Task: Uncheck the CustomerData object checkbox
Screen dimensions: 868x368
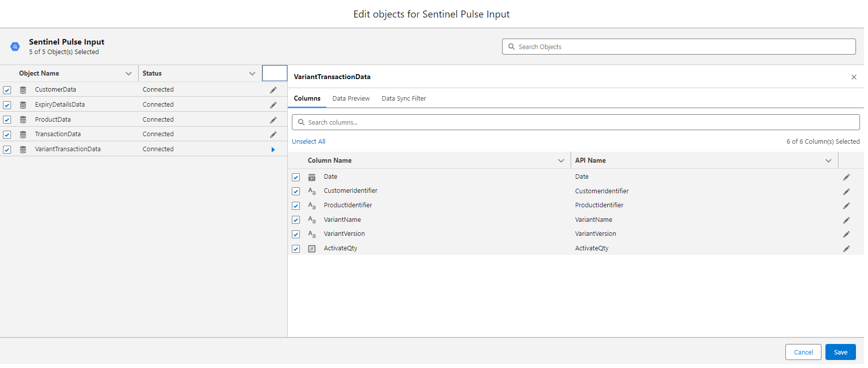Action: (7, 90)
